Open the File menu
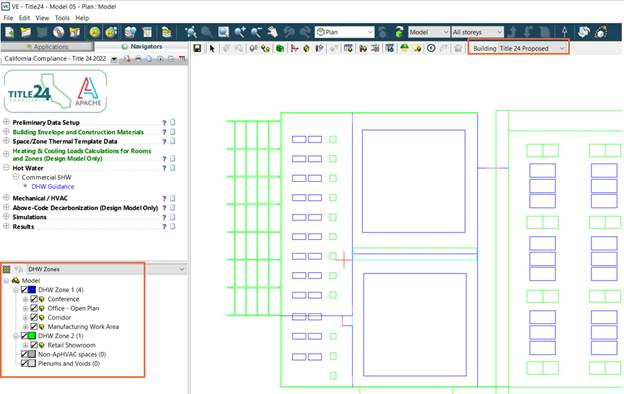This screenshot has width=624, height=394. pyautogui.click(x=8, y=18)
